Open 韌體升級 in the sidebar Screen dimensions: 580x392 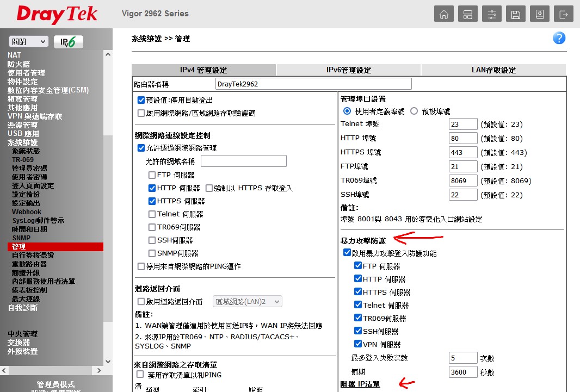[26, 272]
